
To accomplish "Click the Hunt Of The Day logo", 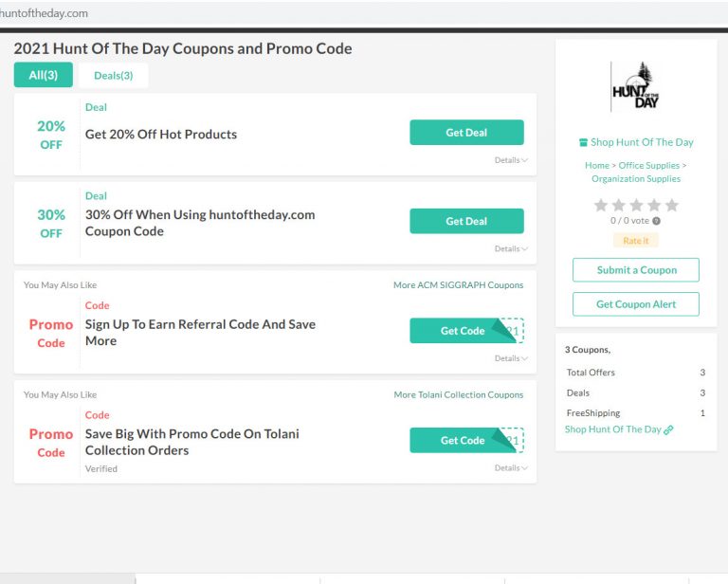I will [x=635, y=86].
